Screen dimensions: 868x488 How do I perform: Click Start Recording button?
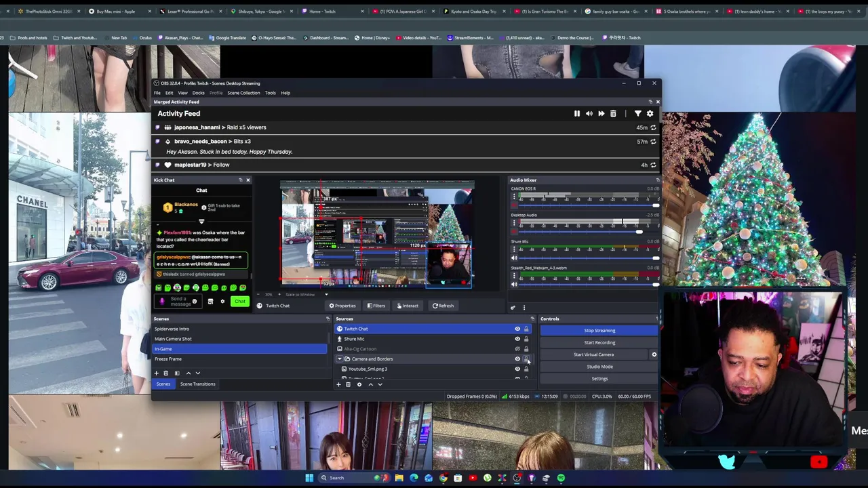[x=599, y=343]
